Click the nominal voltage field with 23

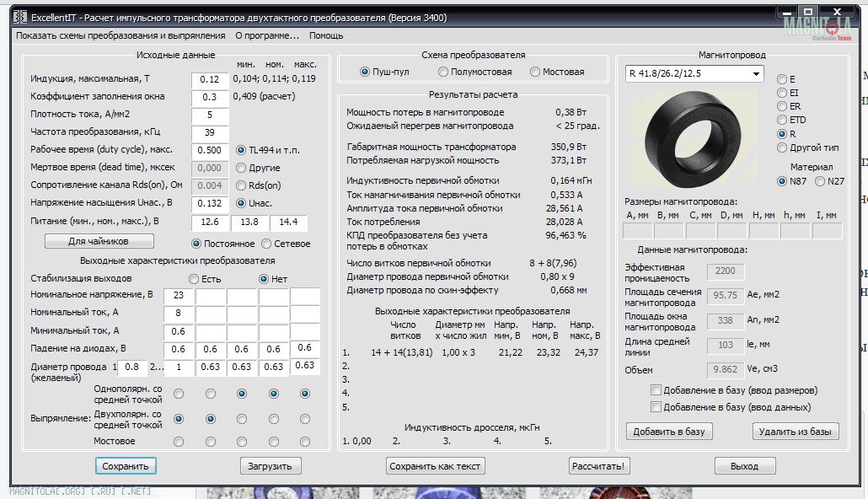click(x=179, y=296)
